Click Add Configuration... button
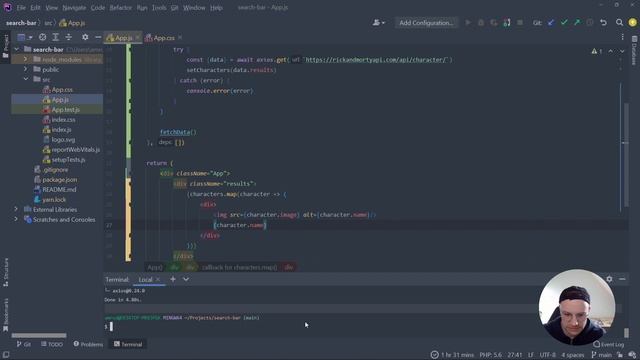Viewport: 640px width, 360px height. [426, 23]
